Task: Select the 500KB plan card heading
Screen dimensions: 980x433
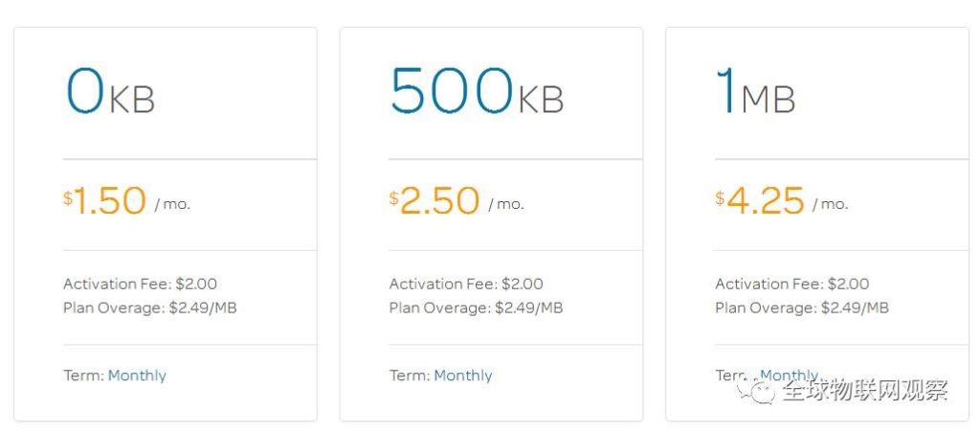Action: 477,91
